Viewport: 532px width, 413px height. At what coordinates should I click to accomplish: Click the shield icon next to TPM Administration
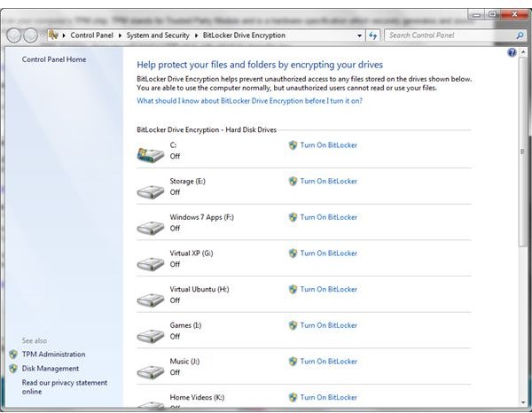click(13, 355)
